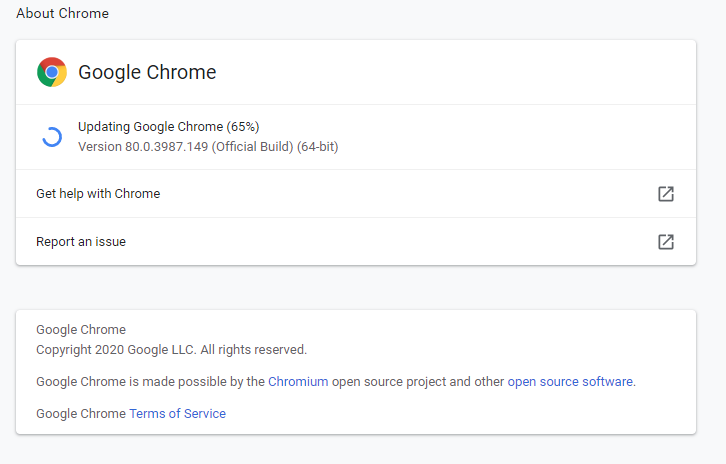Image resolution: width=726 pixels, height=464 pixels.
Task: Select the Report an issue row
Action: pos(81,242)
